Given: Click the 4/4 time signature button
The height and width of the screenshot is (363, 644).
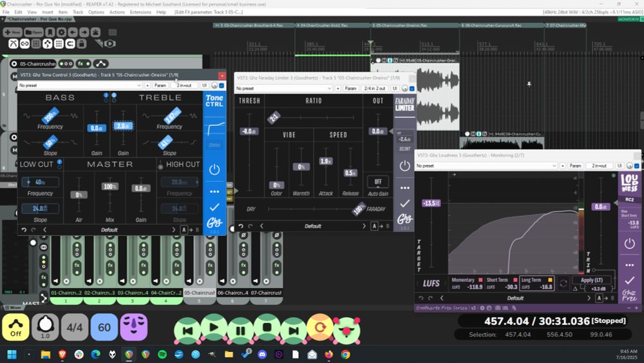Looking at the screenshot, I should pyautogui.click(x=75, y=328).
